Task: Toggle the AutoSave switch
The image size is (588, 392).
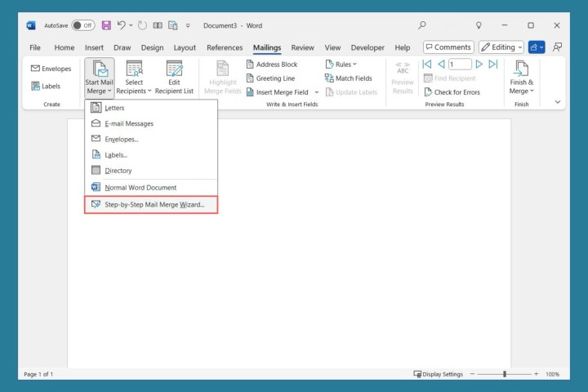Action: (82, 25)
